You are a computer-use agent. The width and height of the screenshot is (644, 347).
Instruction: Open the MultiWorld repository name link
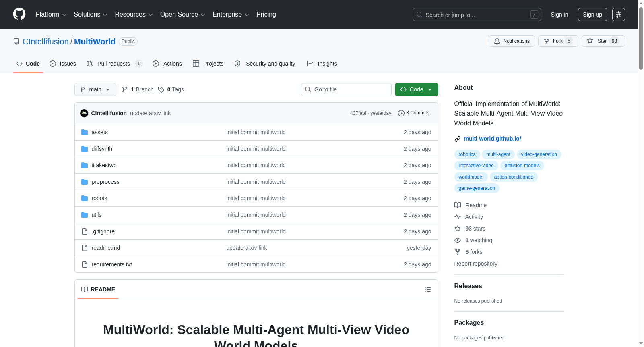[95, 42]
